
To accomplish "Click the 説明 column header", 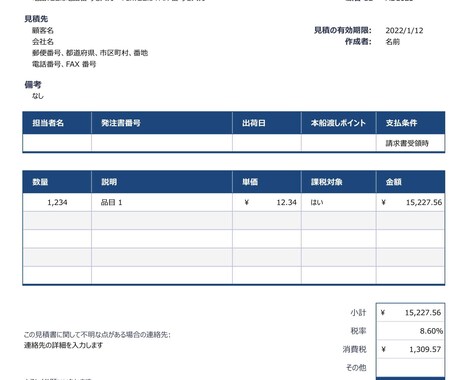I will click(162, 182).
